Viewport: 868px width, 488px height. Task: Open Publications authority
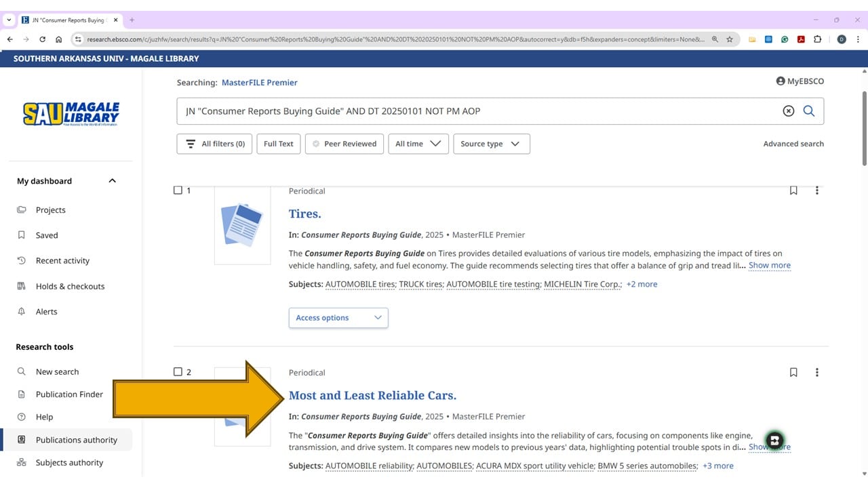pyautogui.click(x=76, y=440)
